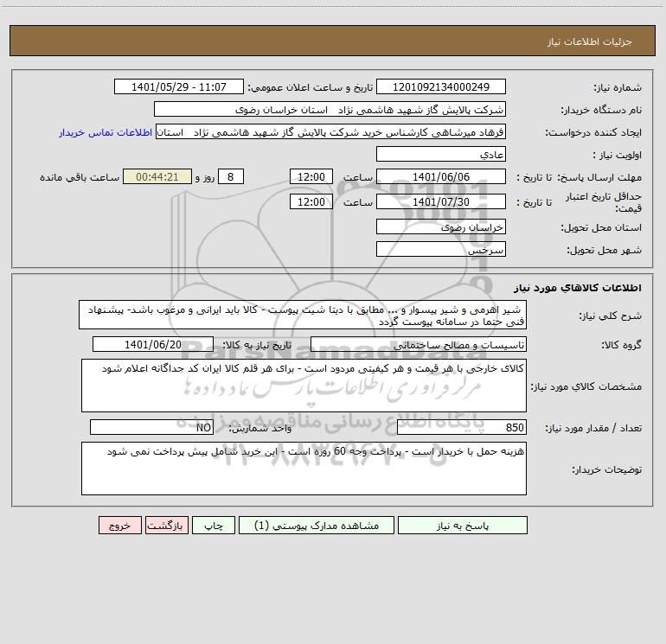Click the label نام دستگاه خریدار

pos(601,110)
